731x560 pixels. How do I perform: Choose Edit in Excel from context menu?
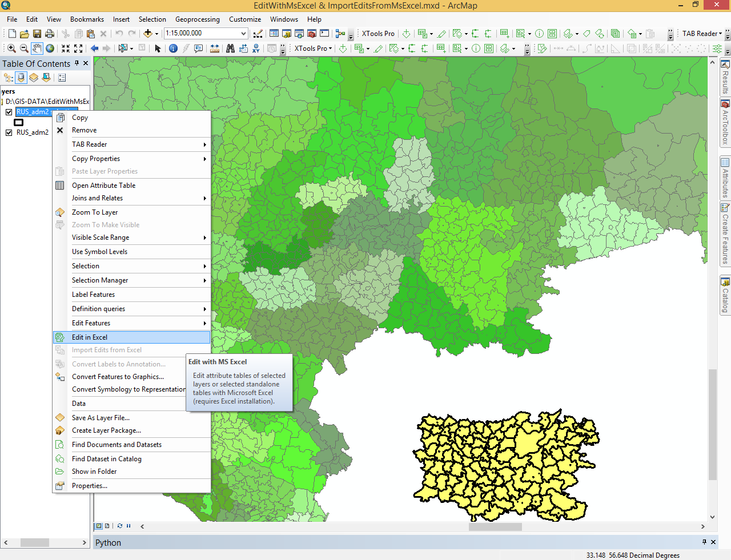tap(90, 337)
